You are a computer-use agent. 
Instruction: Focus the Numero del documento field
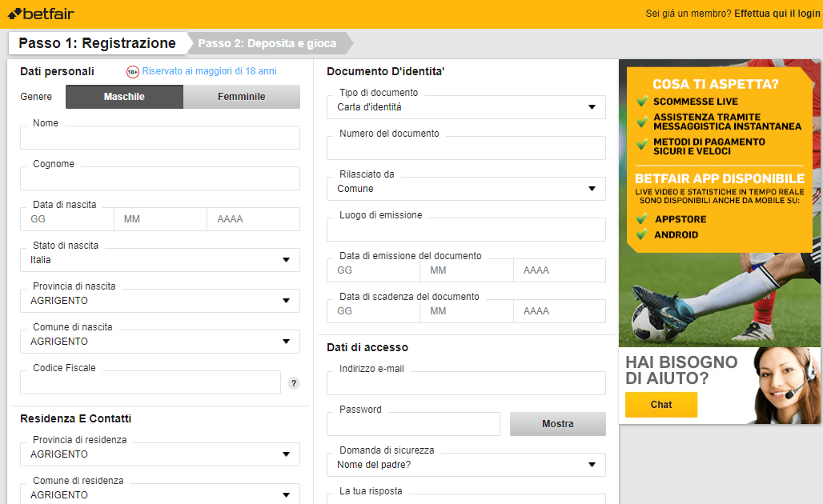coord(466,148)
